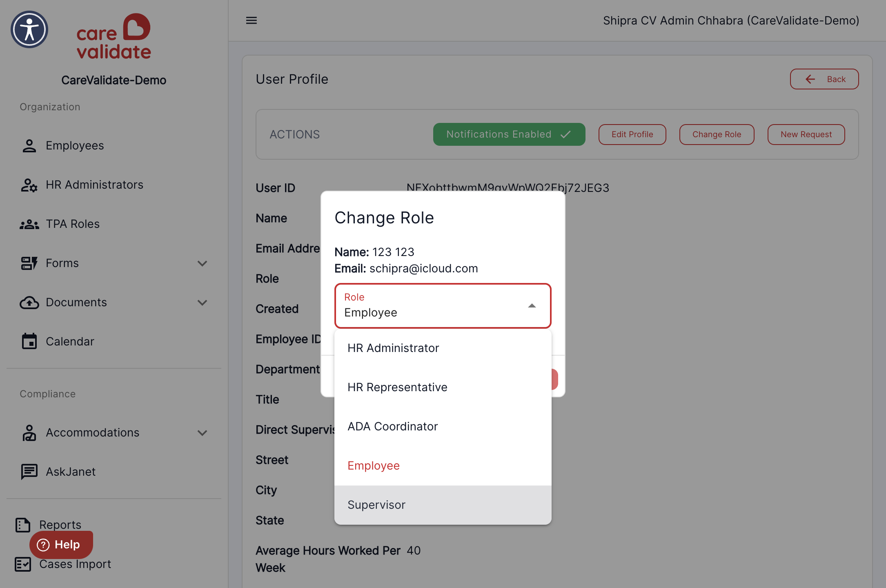The image size is (886, 588).
Task: Click the Documents cloud upload icon
Action: click(x=29, y=302)
